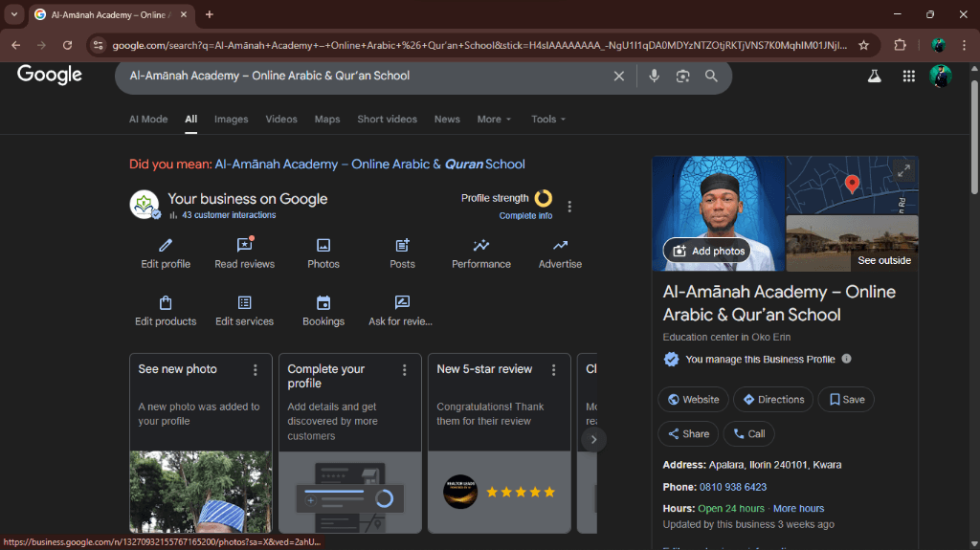Select the All results tab

coord(190,119)
